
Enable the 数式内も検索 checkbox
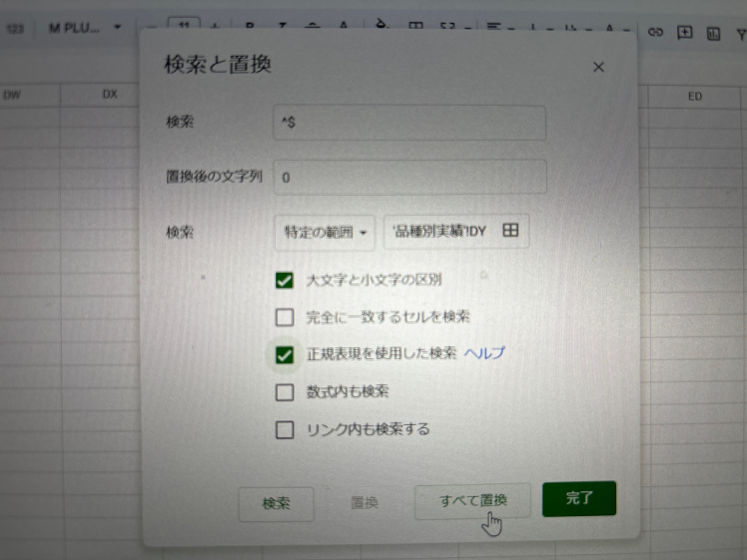point(284,392)
